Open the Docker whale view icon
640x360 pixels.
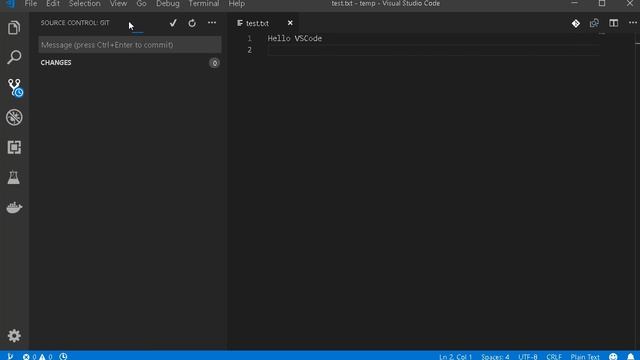[14, 207]
